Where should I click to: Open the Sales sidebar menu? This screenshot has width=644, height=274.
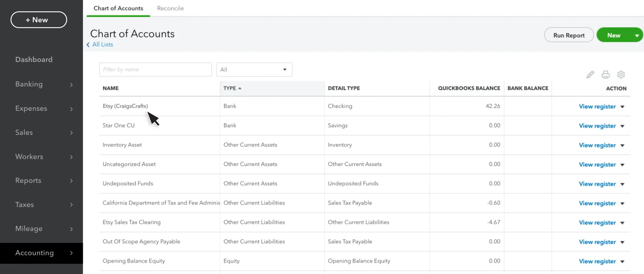tap(24, 132)
